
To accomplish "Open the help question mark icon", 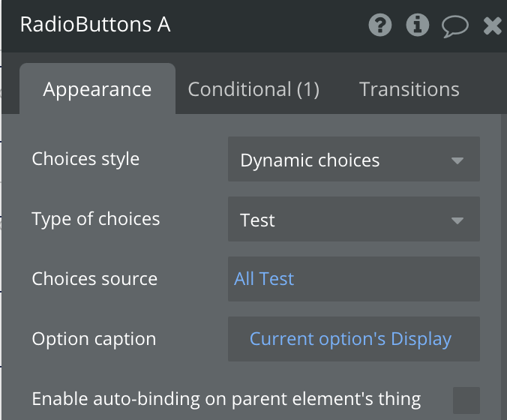I will click(380, 25).
